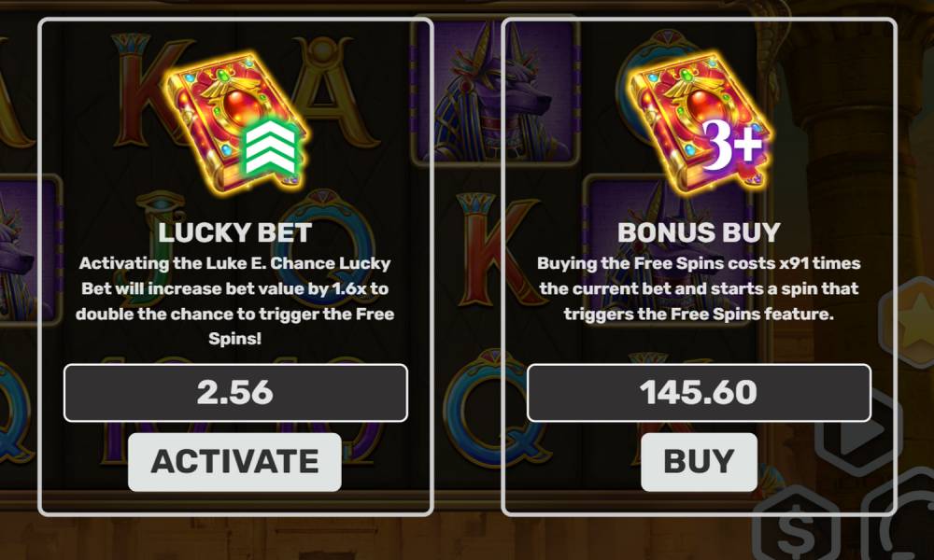The image size is (934, 560).
Task: Buy the Free Spins bonus
Action: pos(699,462)
